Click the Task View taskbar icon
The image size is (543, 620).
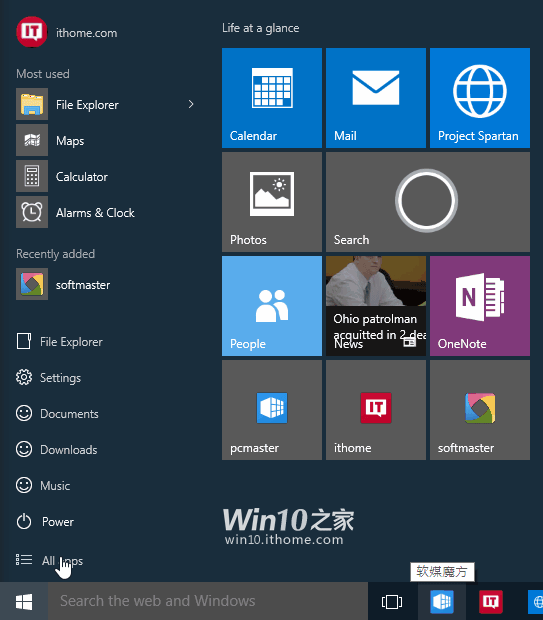(392, 602)
